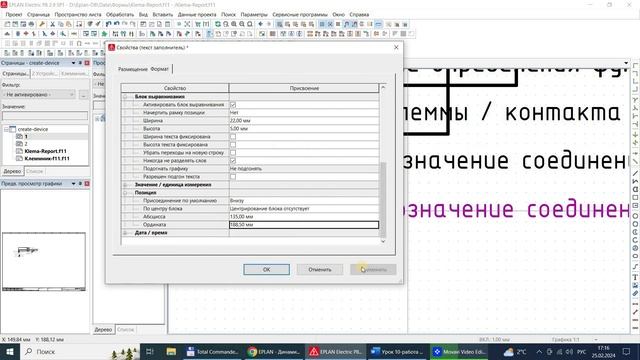Check Разрешен подгон текста checkbox
The width and height of the screenshot is (640, 360).
233,177
